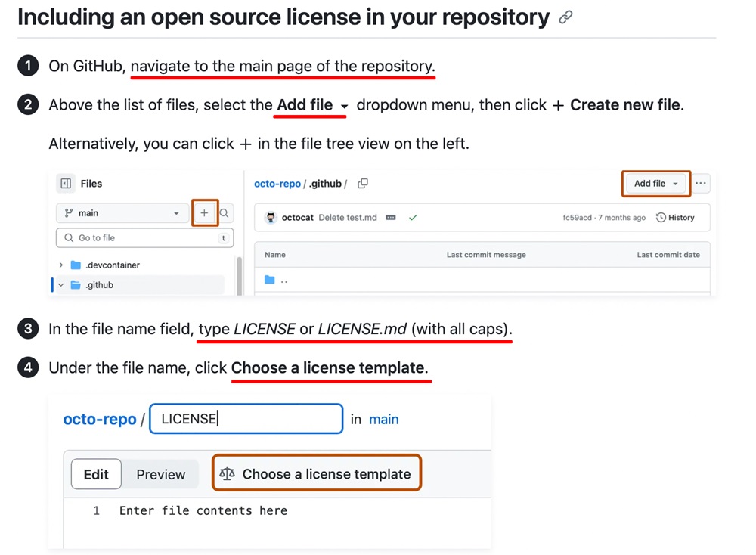Copy the path using the copy icon
Image resolution: width=756 pixels, height=555 pixels.
pos(363,184)
